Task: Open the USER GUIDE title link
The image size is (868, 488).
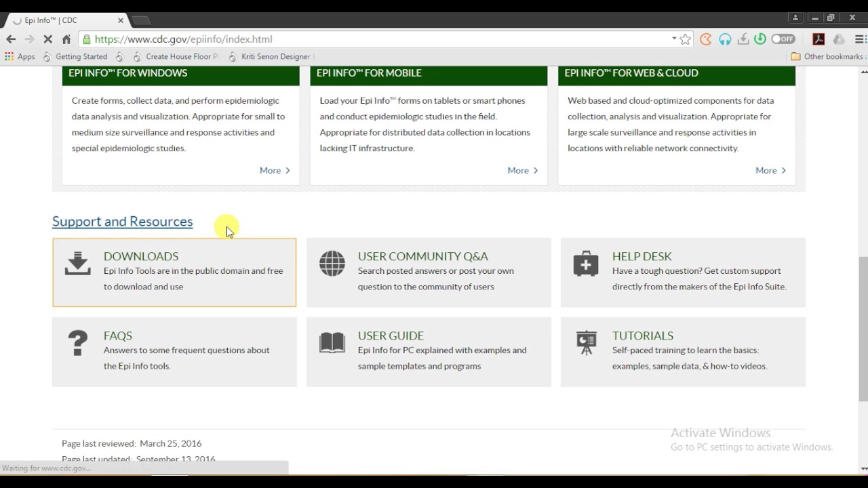Action: tap(391, 335)
